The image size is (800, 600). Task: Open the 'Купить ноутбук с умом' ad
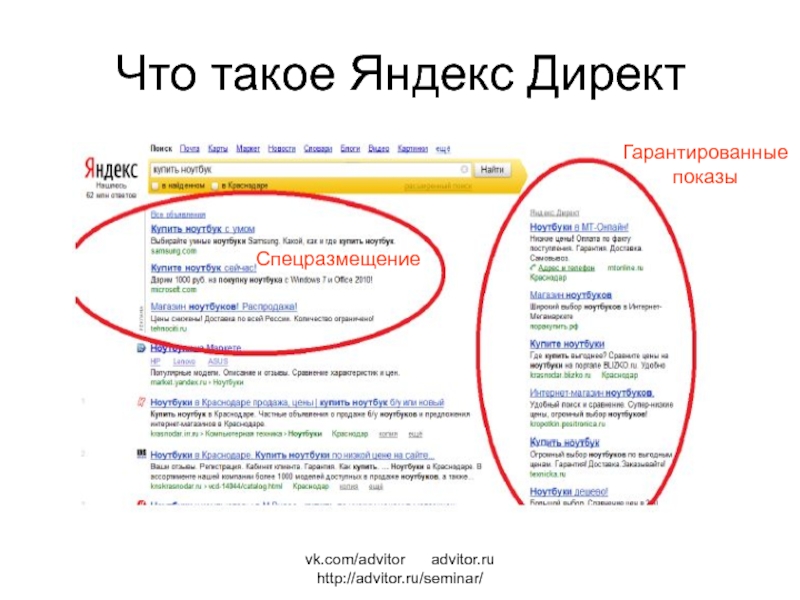coord(203,229)
